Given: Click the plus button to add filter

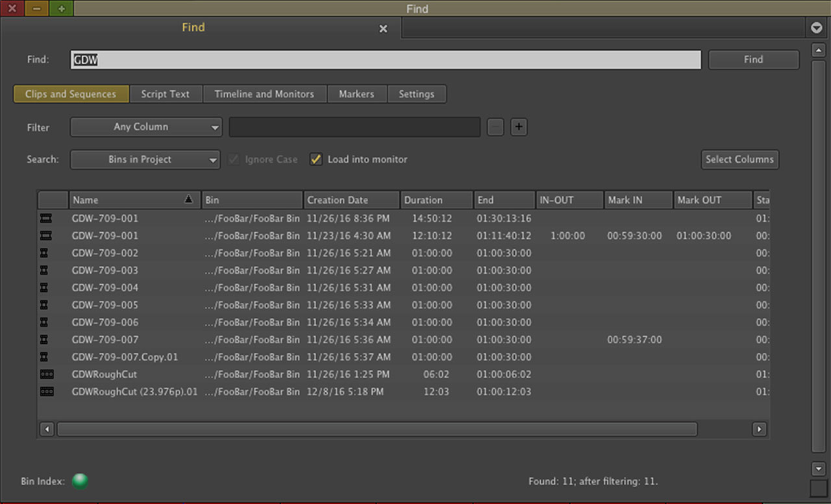Looking at the screenshot, I should coord(518,127).
